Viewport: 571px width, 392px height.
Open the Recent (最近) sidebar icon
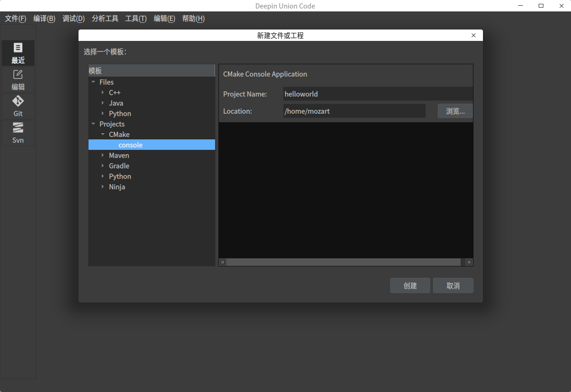point(18,53)
